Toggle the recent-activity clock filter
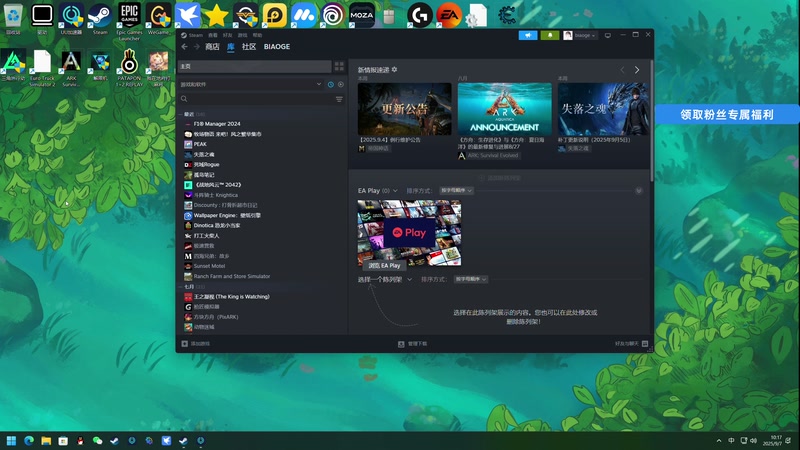This screenshot has height=450, width=800. (331, 84)
